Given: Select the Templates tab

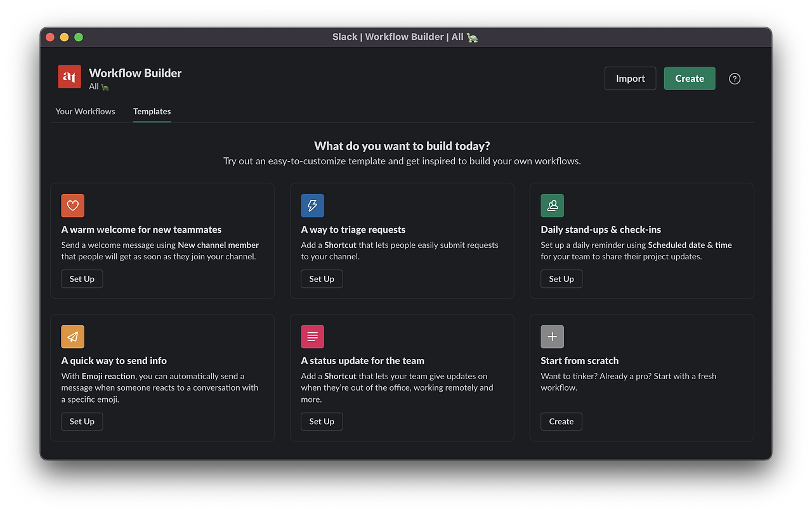Looking at the screenshot, I should click(152, 111).
